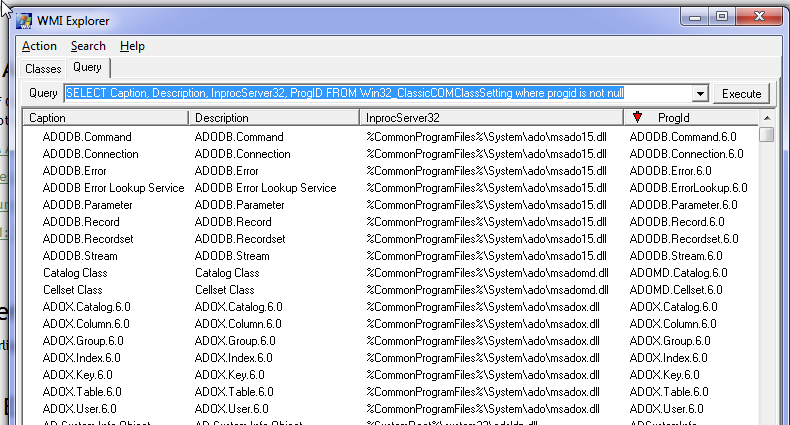This screenshot has width=790, height=425.
Task: Select the ADOX.Catalog.6.0 caption cell
Action: pyautogui.click(x=87, y=307)
